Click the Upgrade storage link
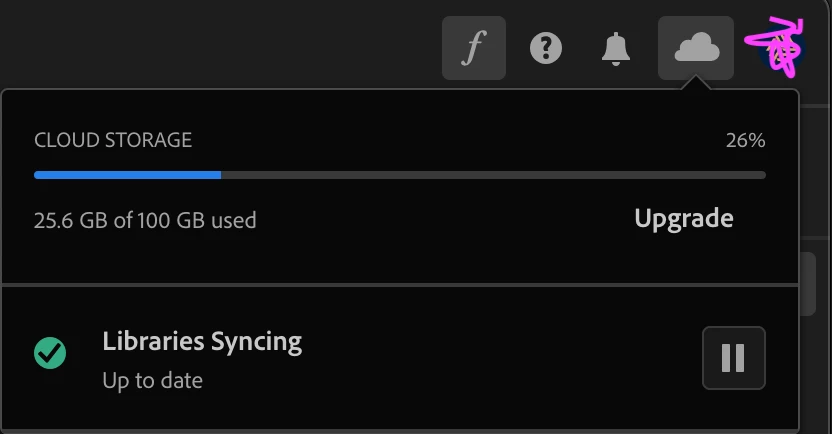 click(x=684, y=218)
